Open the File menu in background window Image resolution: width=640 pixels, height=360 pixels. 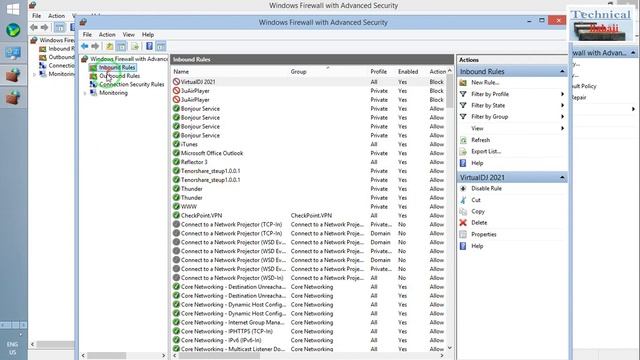pyautogui.click(x=37, y=16)
